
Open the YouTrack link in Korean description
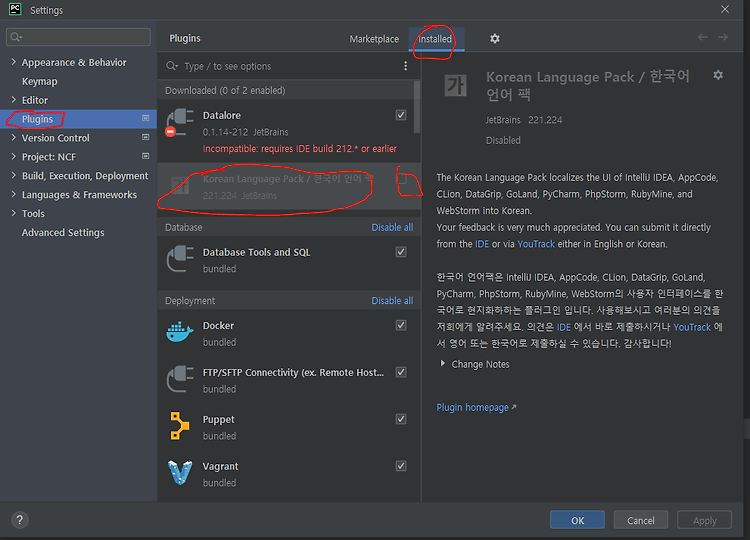(692, 327)
